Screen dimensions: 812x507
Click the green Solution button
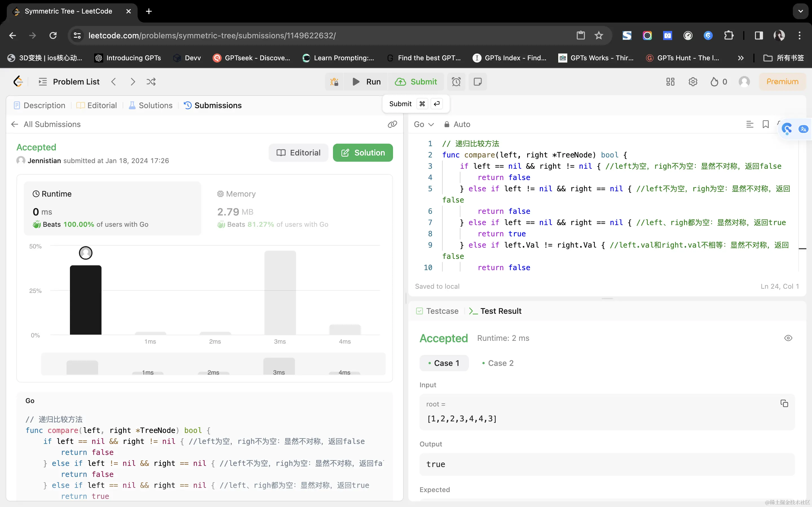363,153
